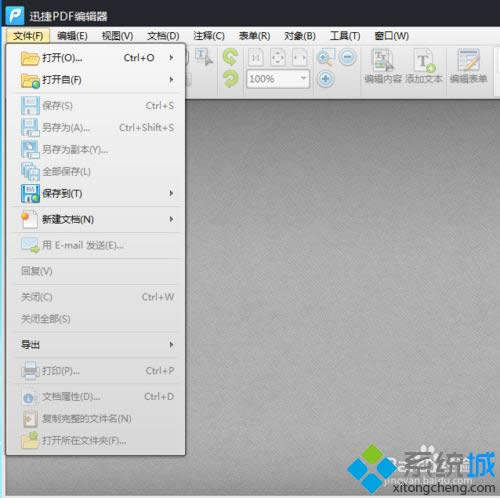
Task: Open the 表单(R) menu
Action: point(254,36)
